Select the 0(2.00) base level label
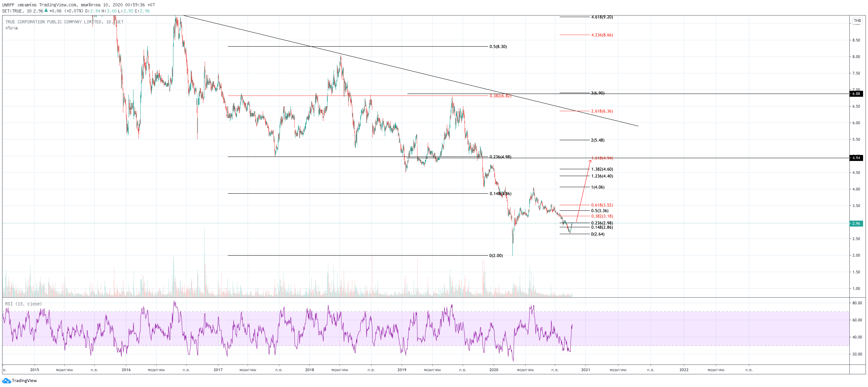 pos(496,256)
